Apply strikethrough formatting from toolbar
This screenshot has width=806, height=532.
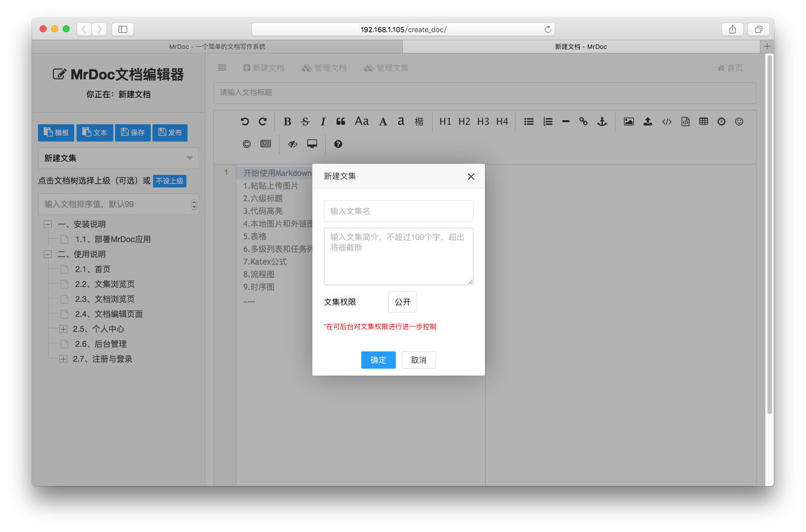pos(305,121)
